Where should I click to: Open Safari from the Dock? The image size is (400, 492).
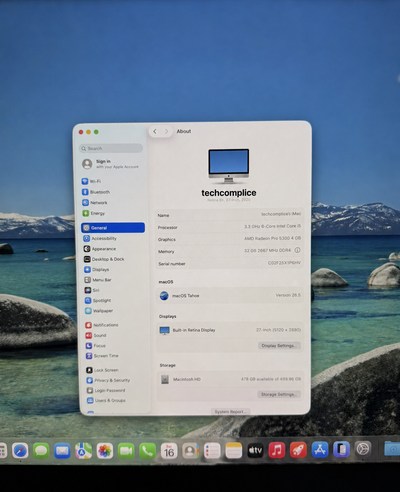(x=20, y=451)
